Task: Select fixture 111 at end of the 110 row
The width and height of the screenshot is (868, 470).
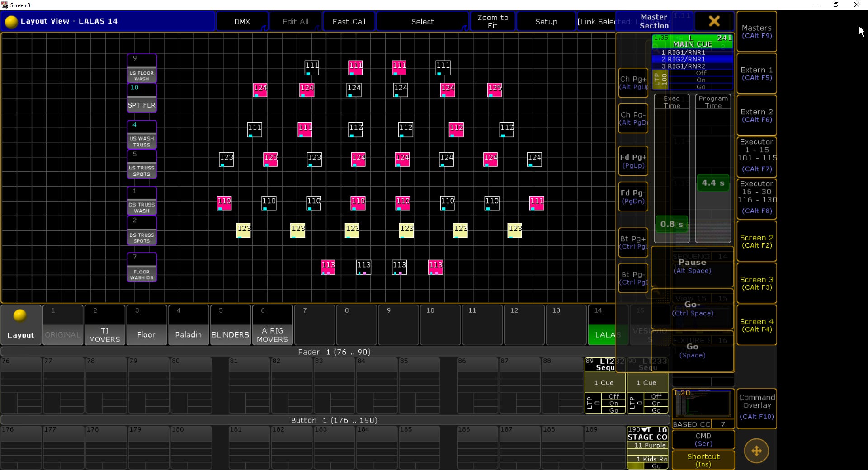Action: coord(537,203)
